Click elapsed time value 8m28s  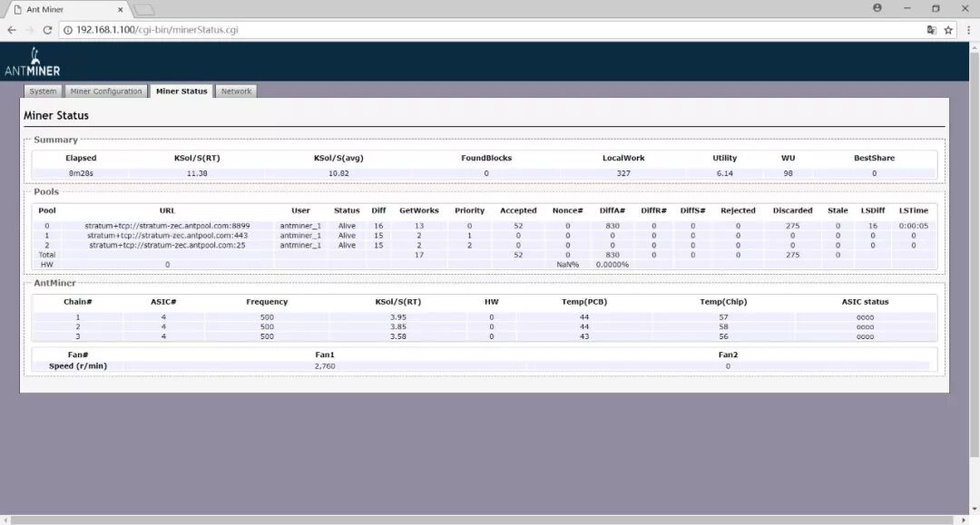point(81,173)
